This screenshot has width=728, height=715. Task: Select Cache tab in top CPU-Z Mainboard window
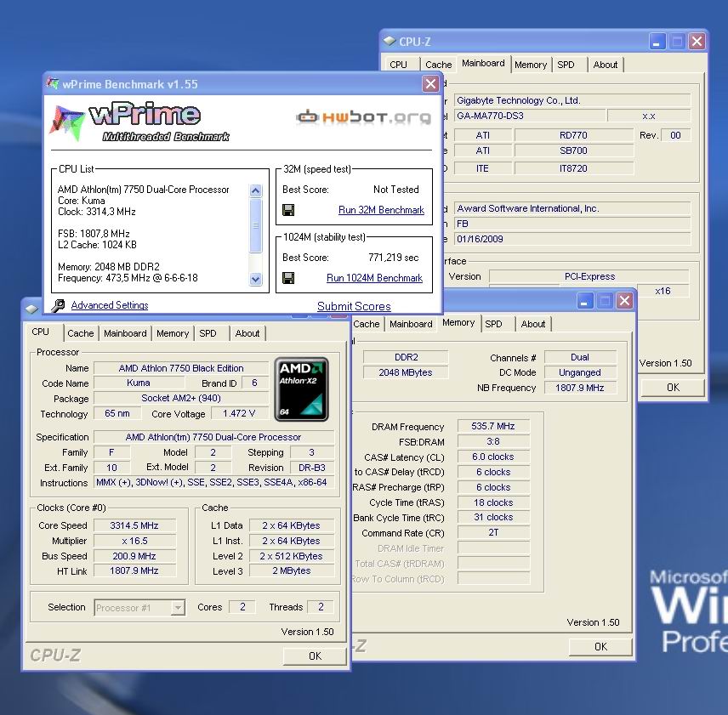438,65
